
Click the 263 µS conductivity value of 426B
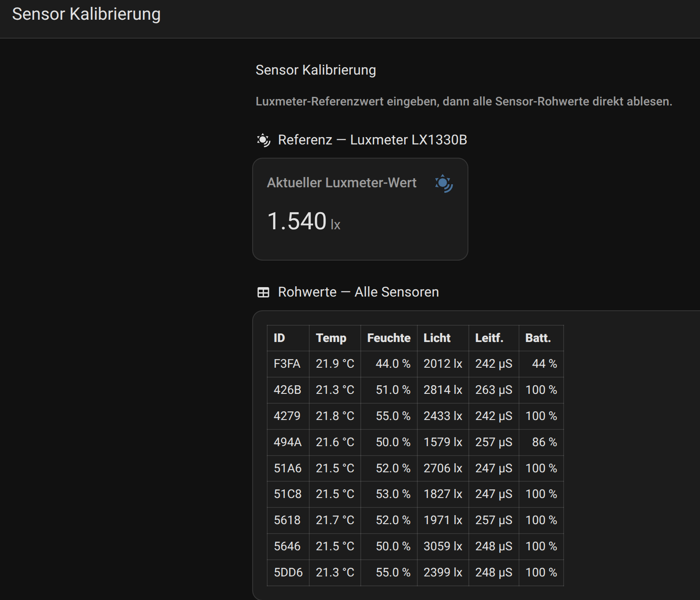coord(494,390)
